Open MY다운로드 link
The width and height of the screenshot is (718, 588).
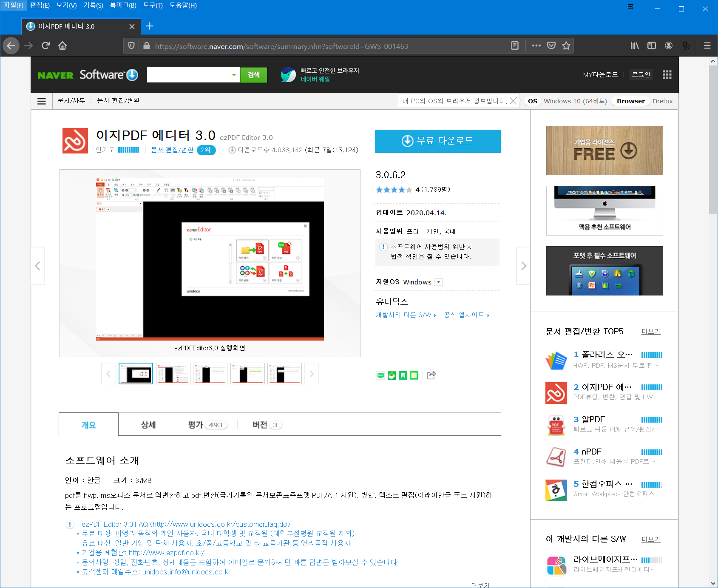point(600,75)
